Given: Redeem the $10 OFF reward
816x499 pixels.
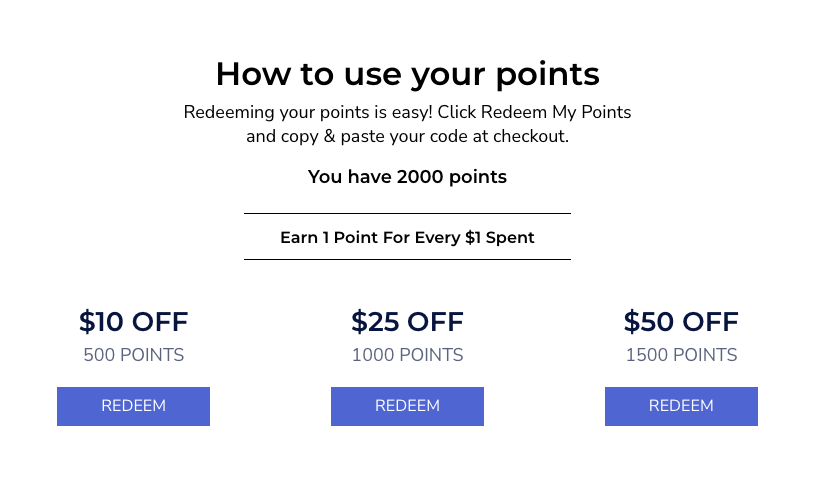Looking at the screenshot, I should tap(133, 406).
